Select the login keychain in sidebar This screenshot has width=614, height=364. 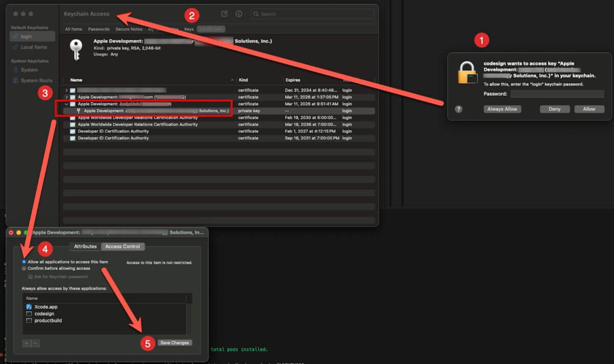tap(32, 36)
